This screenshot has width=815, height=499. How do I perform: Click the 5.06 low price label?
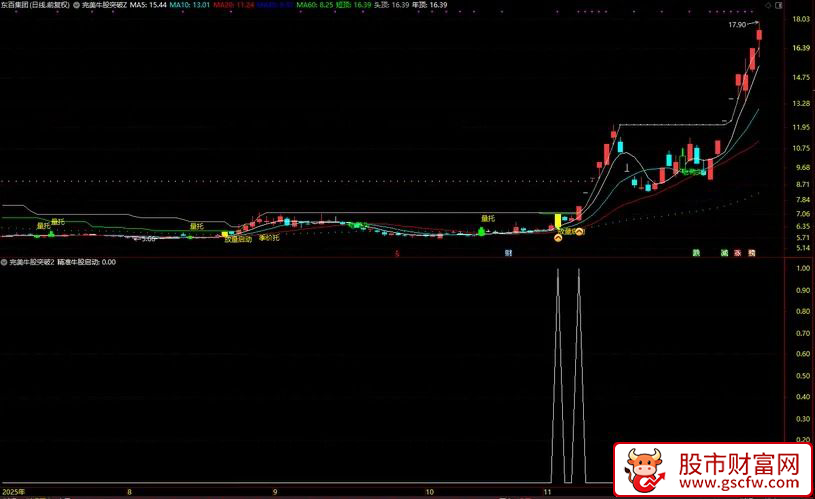148,239
